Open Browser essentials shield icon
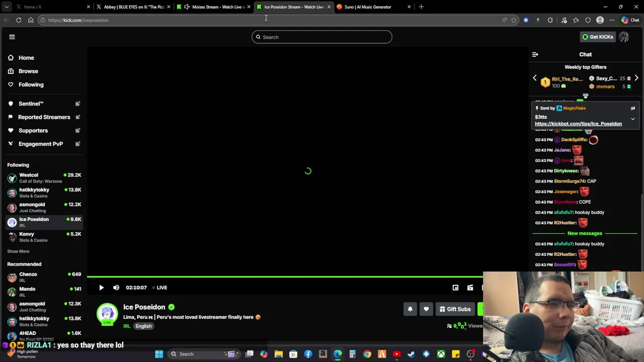This screenshot has height=362, width=644. 588,20
